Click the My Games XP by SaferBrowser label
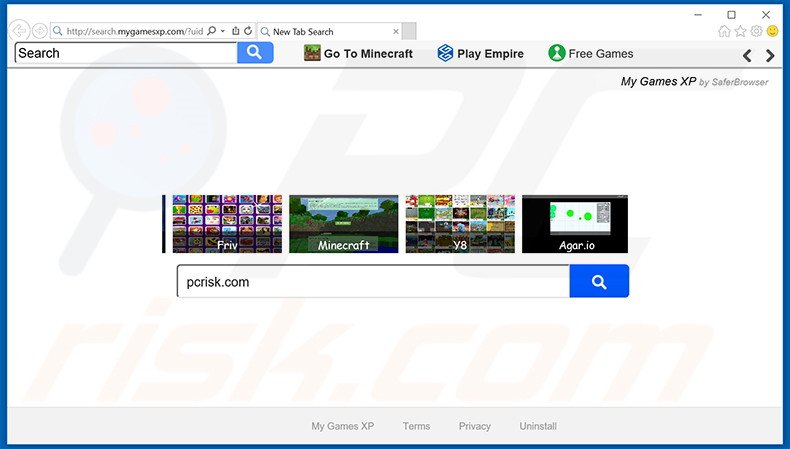 click(694, 82)
